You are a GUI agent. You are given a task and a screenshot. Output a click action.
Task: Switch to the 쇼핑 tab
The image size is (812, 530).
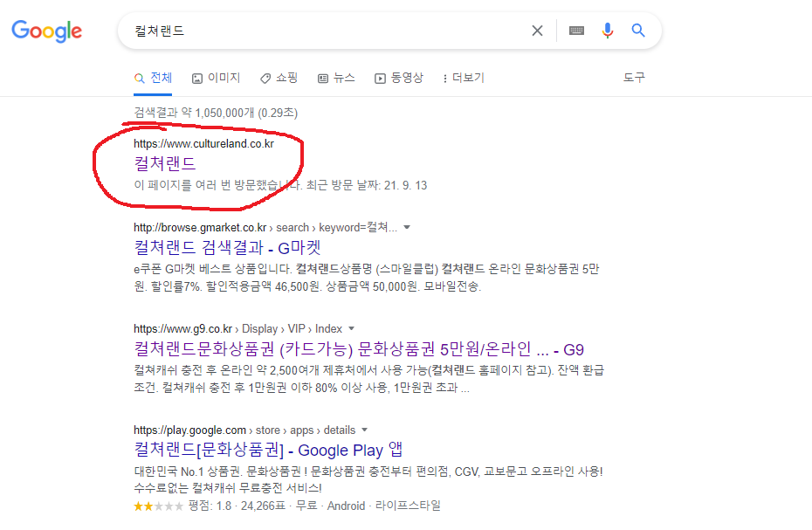coord(279,78)
